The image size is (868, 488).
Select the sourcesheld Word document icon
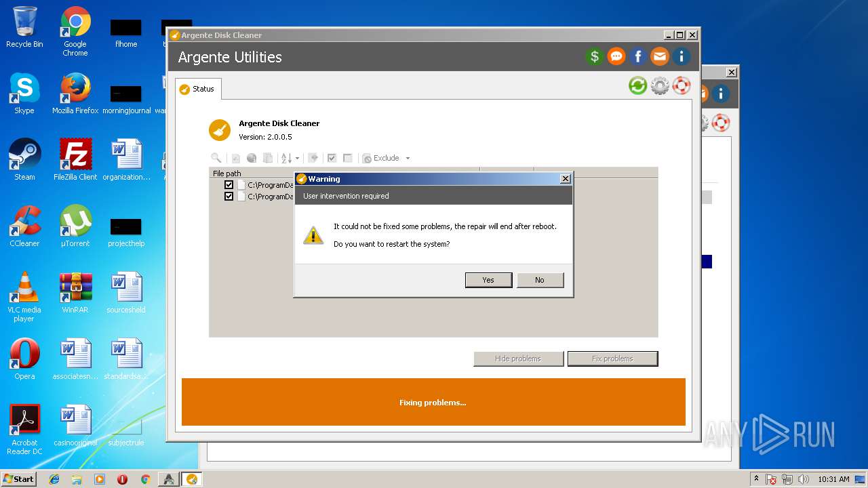[126, 293]
